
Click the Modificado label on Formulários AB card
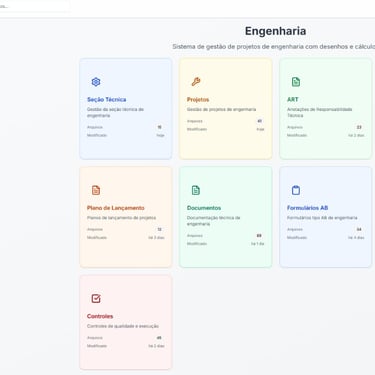(297, 238)
